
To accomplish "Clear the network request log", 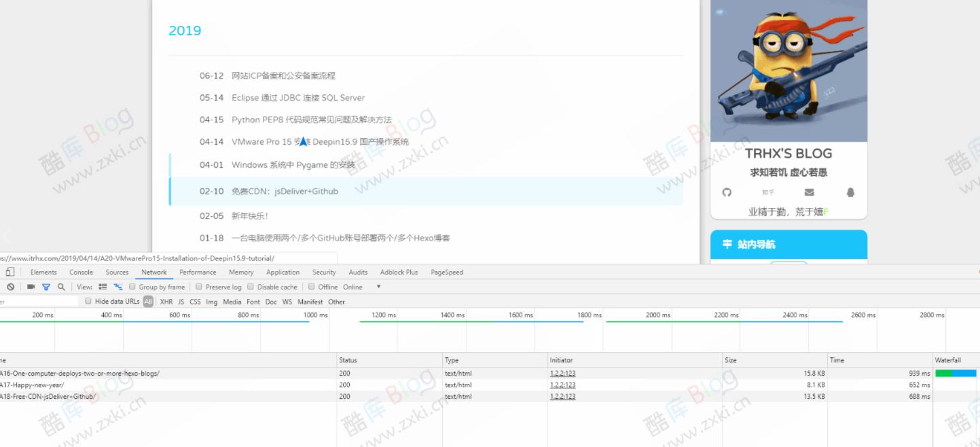I will coord(10,286).
